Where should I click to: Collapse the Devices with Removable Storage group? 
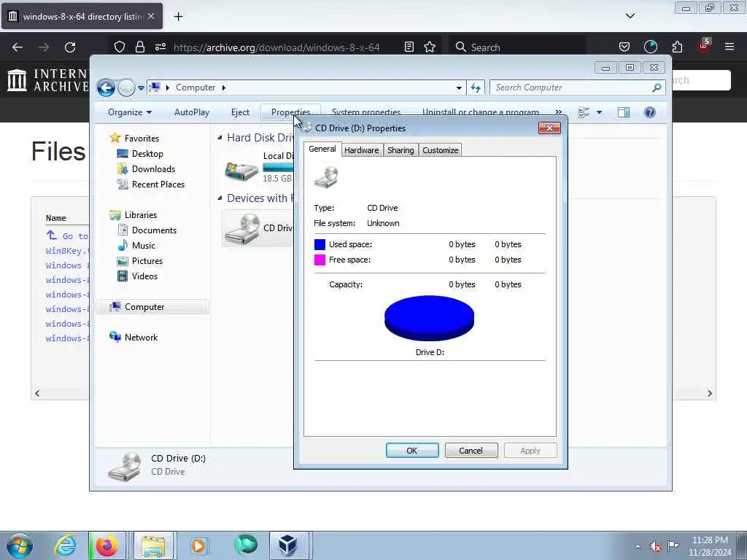click(220, 198)
